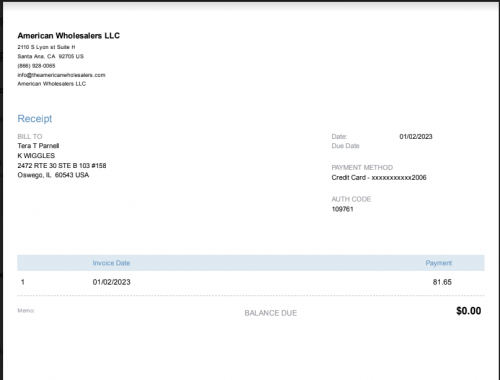Click the BILL TO label
The height and width of the screenshot is (380, 500).
click(30, 136)
